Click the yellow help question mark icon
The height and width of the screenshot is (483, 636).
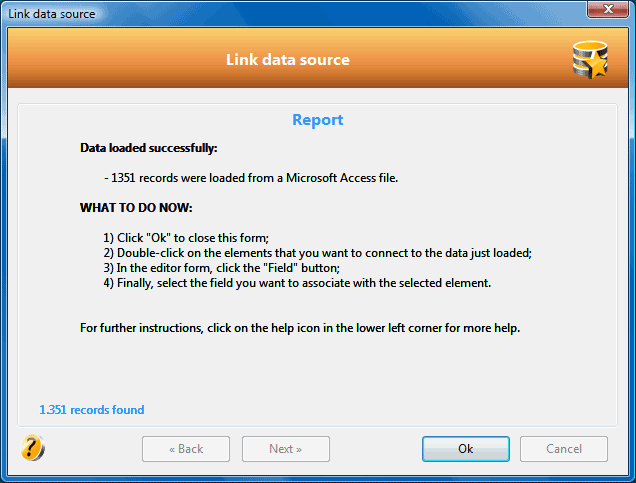click(33, 448)
